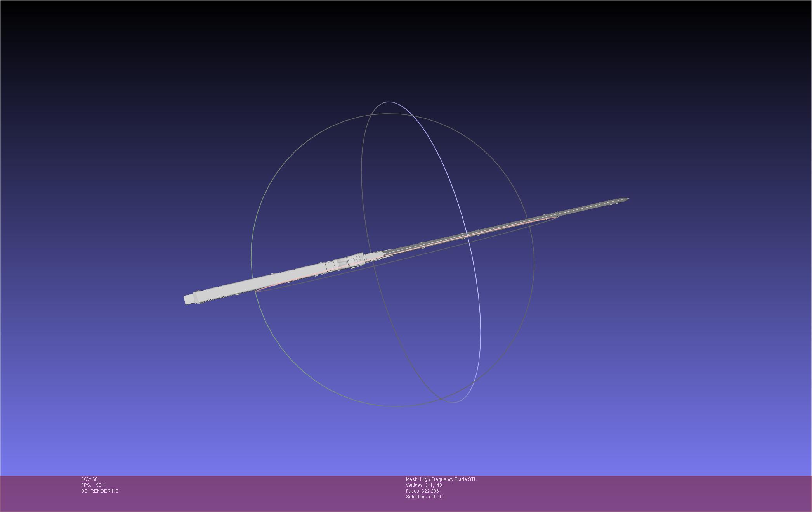Image resolution: width=812 pixels, height=512 pixels.
Task: Click the BO_RENDERING status label
Action: 100,491
